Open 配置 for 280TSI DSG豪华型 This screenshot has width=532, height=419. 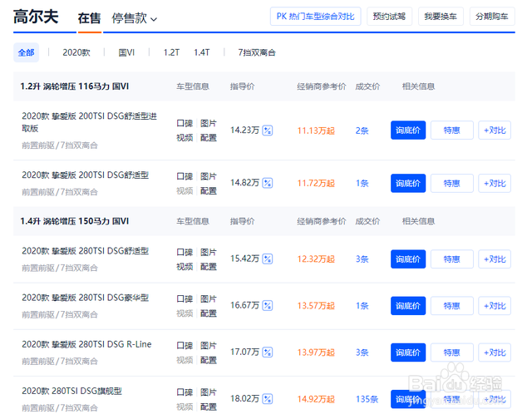[209, 313]
